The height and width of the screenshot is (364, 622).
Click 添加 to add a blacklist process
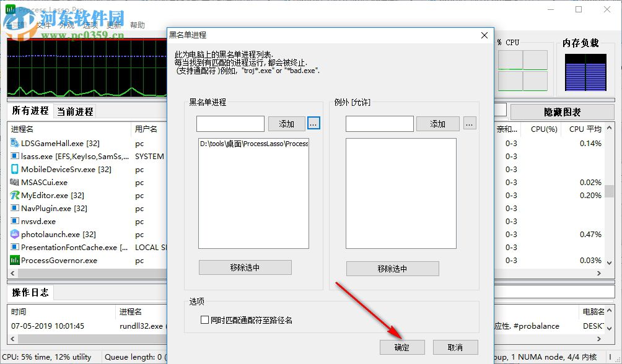pyautogui.click(x=286, y=123)
